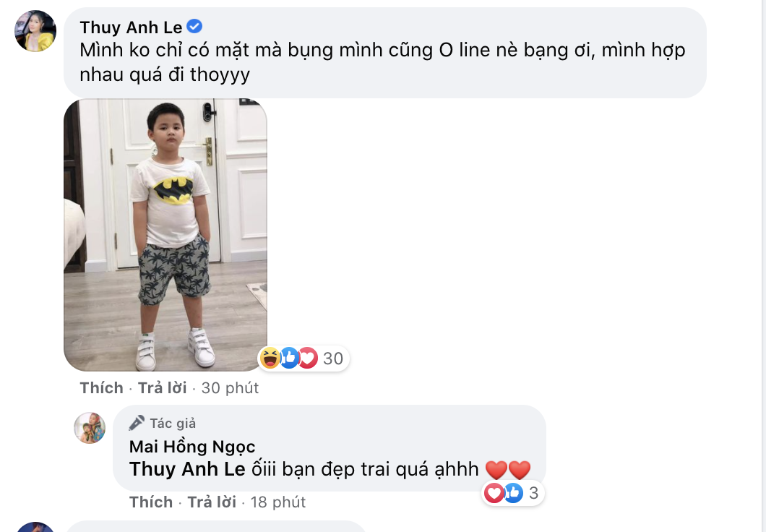Click the pen icon next to Tác giả
Screen dimensions: 766x532
137,423
